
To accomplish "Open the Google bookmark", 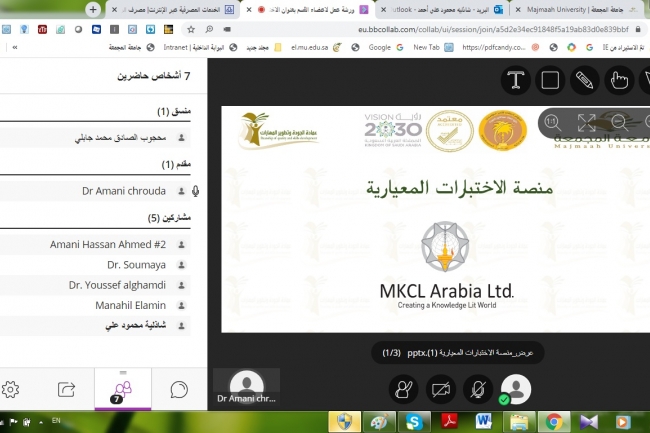I will tap(386, 47).
